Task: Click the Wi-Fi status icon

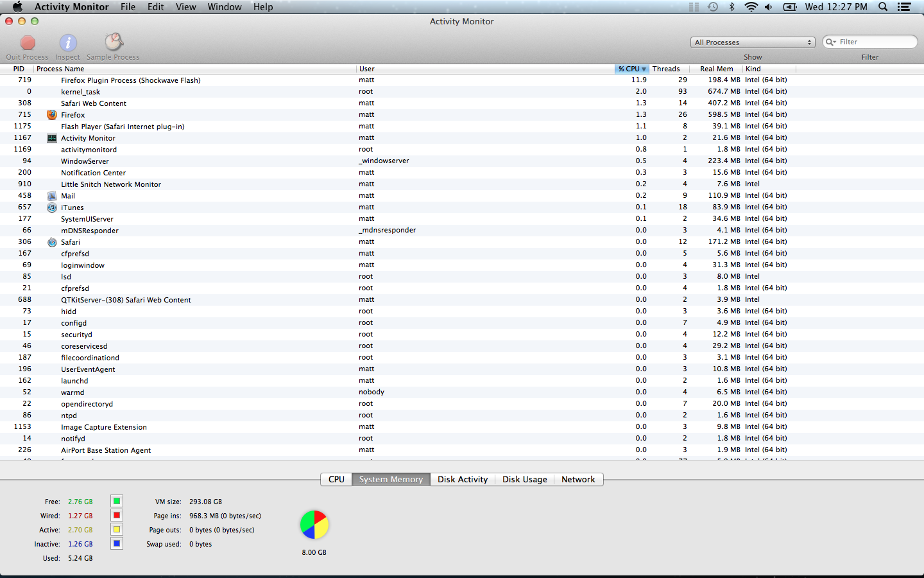Action: click(751, 7)
